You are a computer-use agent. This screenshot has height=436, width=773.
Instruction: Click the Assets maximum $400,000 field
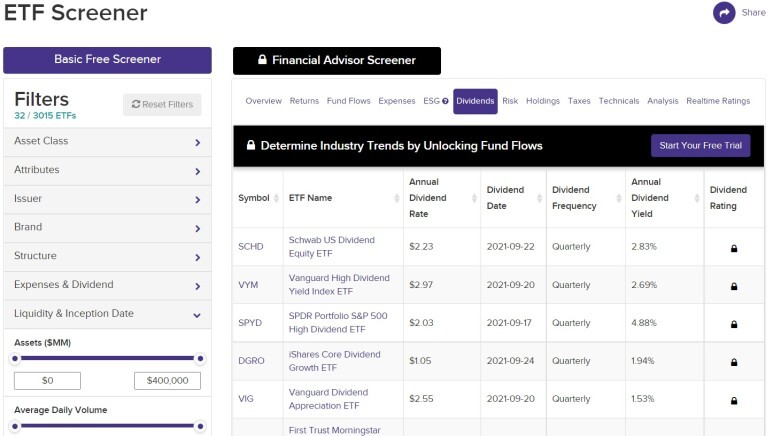coord(168,381)
